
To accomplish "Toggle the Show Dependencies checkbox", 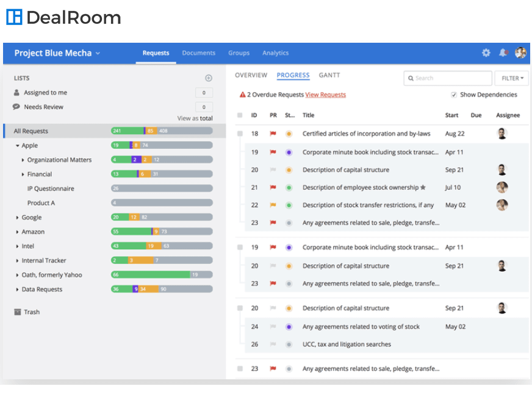I will pos(454,95).
